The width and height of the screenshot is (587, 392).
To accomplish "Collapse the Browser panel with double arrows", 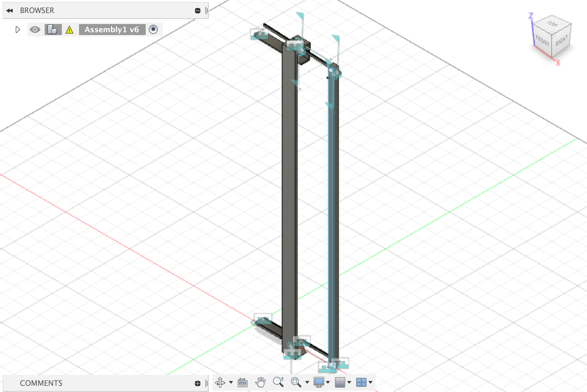I will [10, 11].
